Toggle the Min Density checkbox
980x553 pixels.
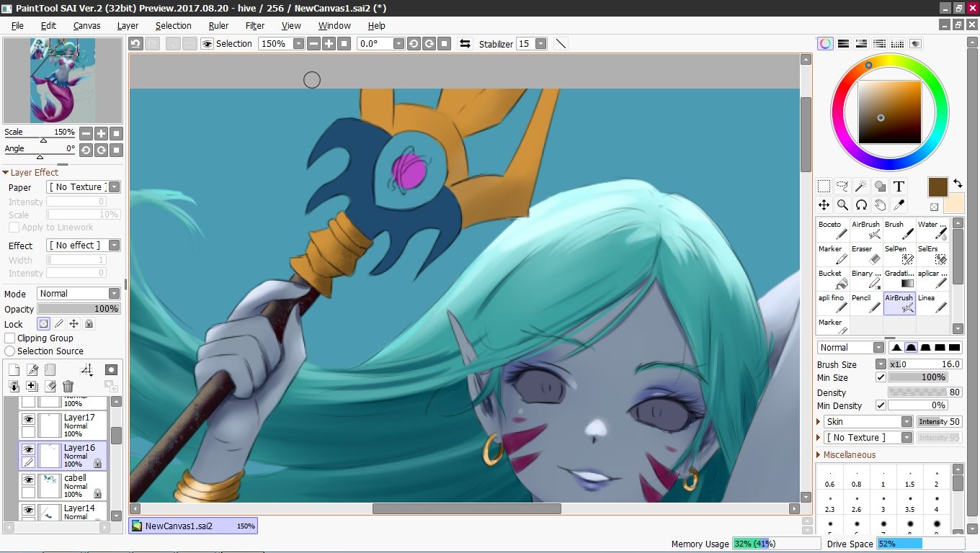881,405
